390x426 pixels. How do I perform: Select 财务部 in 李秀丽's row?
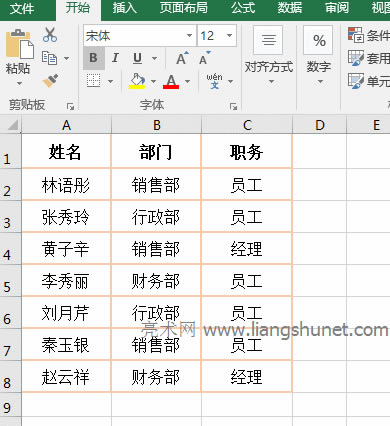pos(156,280)
